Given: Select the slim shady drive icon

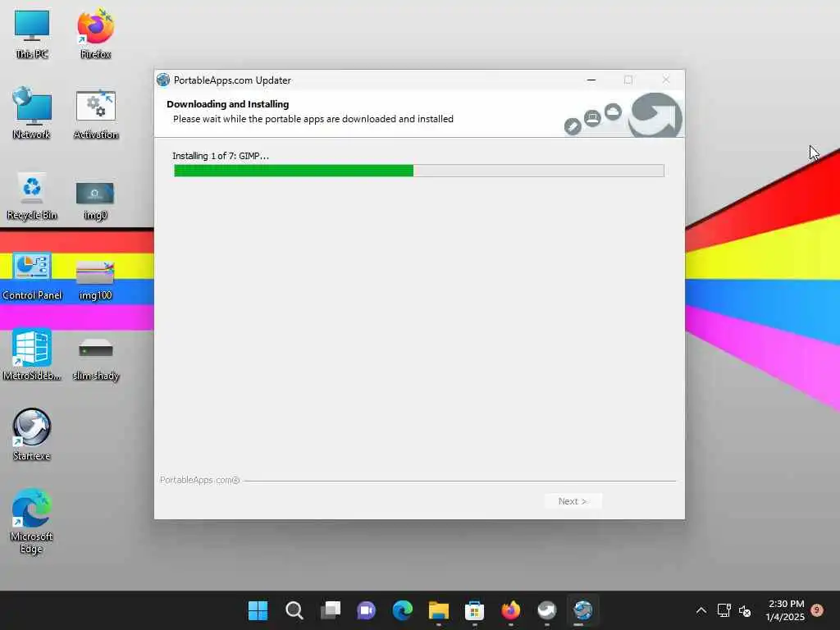Looking at the screenshot, I should click(x=95, y=359).
